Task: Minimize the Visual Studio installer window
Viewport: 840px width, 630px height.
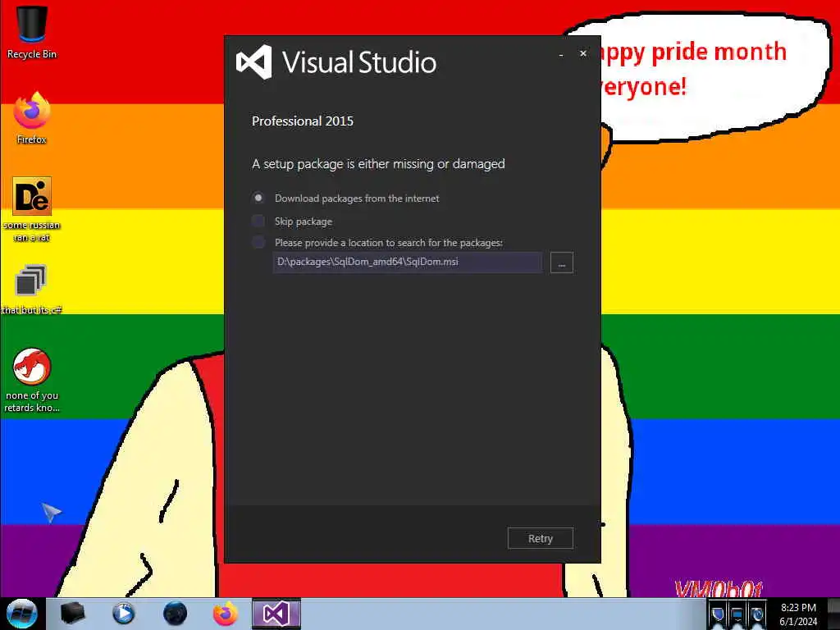Action: pos(561,54)
